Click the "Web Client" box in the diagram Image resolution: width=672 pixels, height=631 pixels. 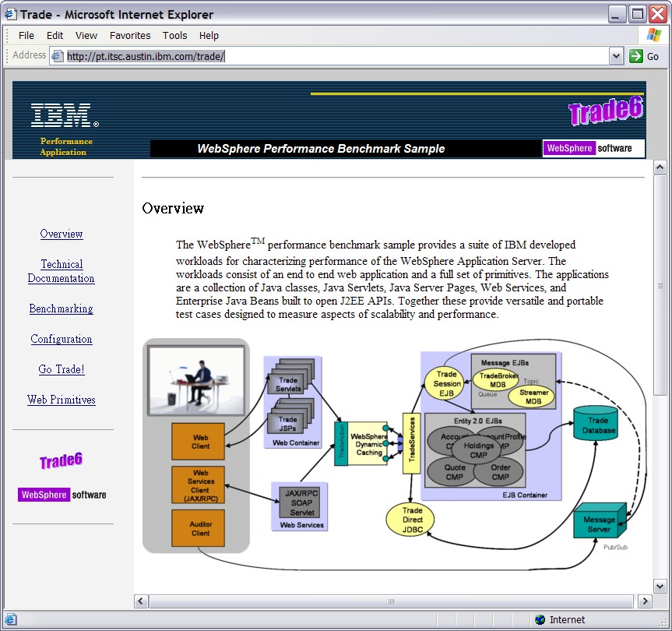click(x=198, y=442)
